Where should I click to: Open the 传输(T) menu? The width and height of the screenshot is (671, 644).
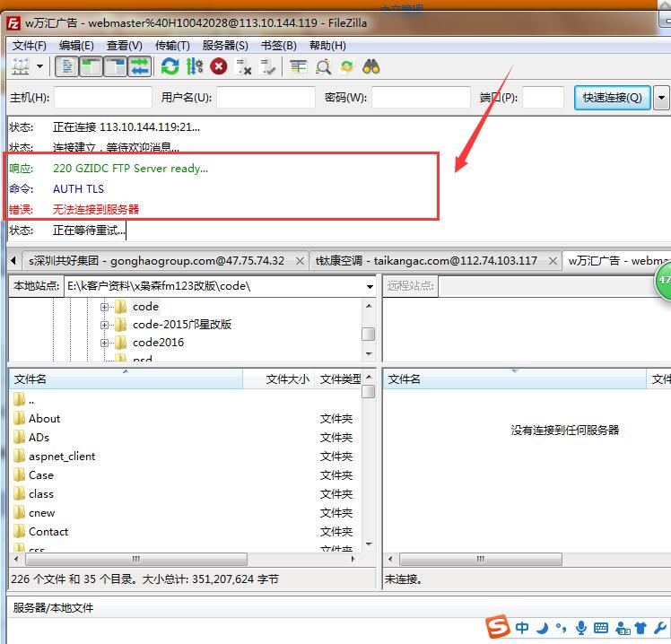pyautogui.click(x=172, y=46)
